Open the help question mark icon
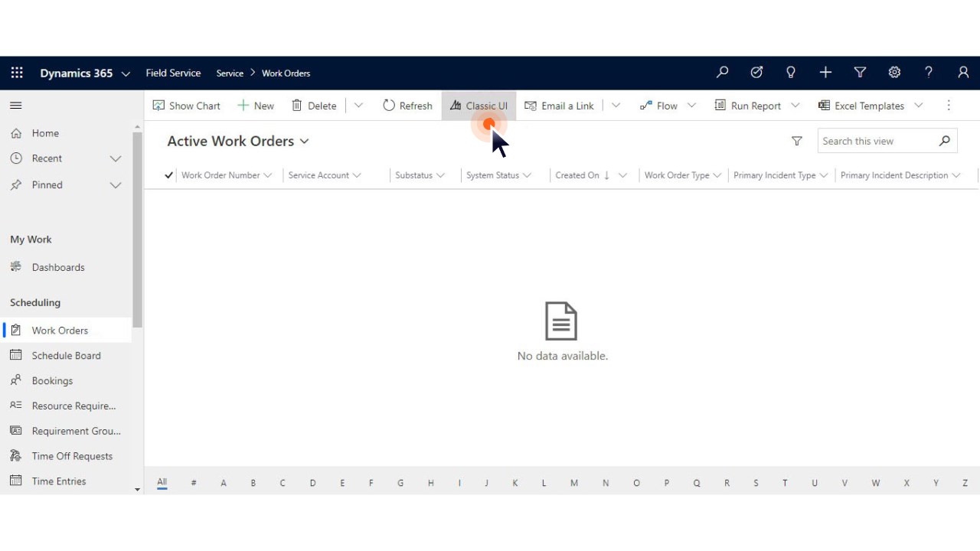 929,73
